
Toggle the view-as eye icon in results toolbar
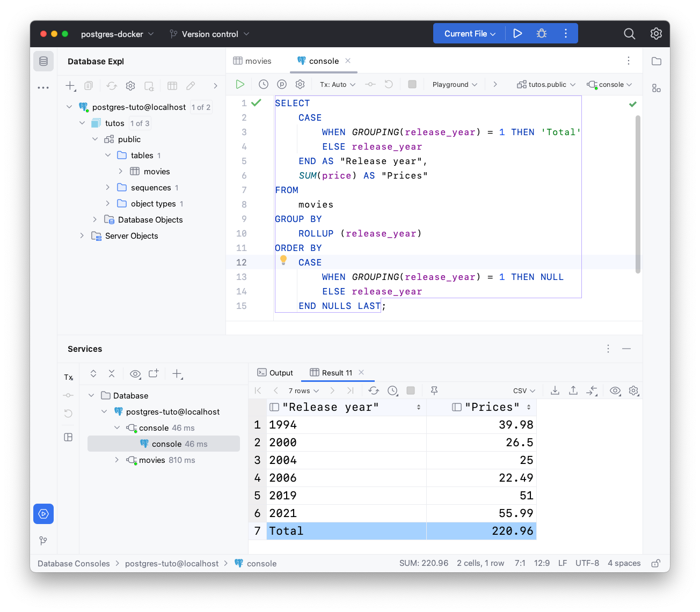coord(615,390)
